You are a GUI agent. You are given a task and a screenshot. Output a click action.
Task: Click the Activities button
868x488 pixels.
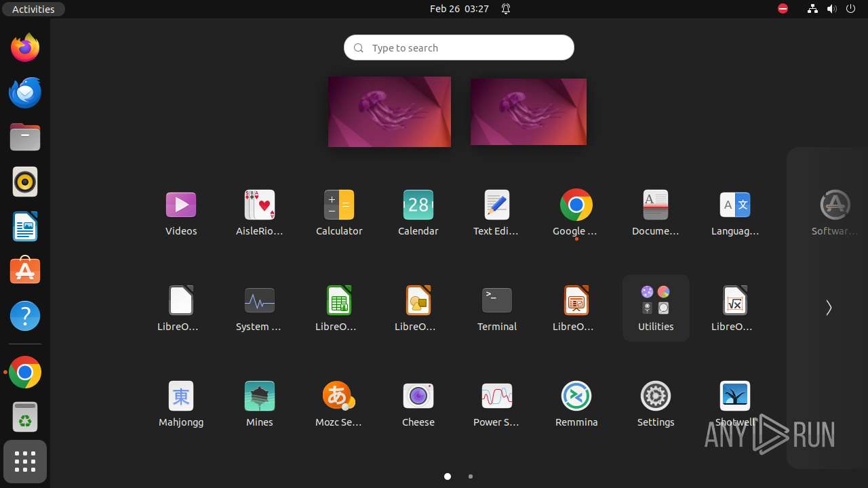(33, 9)
